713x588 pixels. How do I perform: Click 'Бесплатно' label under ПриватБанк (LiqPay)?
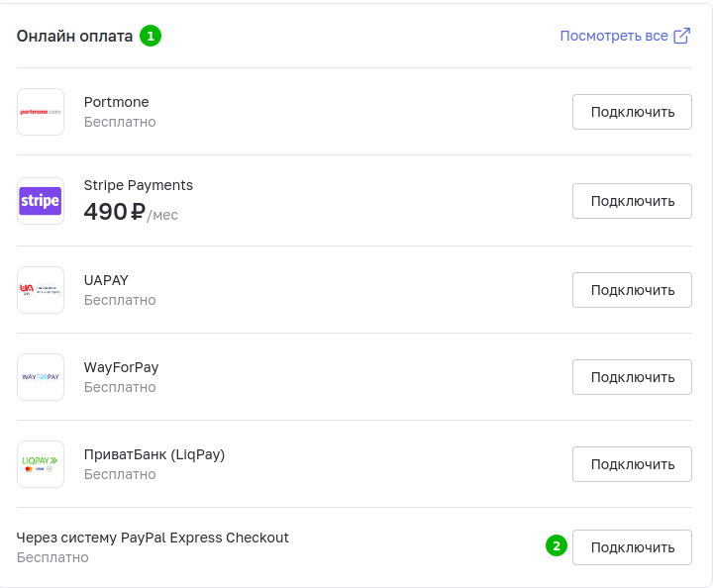tap(120, 474)
